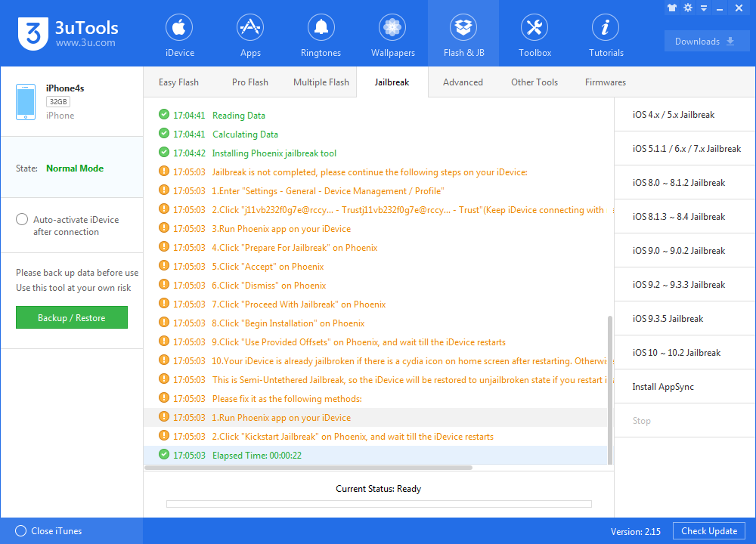Screen dimensions: 756x544
Task: Open the settings gear in title bar
Action: pyautogui.click(x=688, y=8)
